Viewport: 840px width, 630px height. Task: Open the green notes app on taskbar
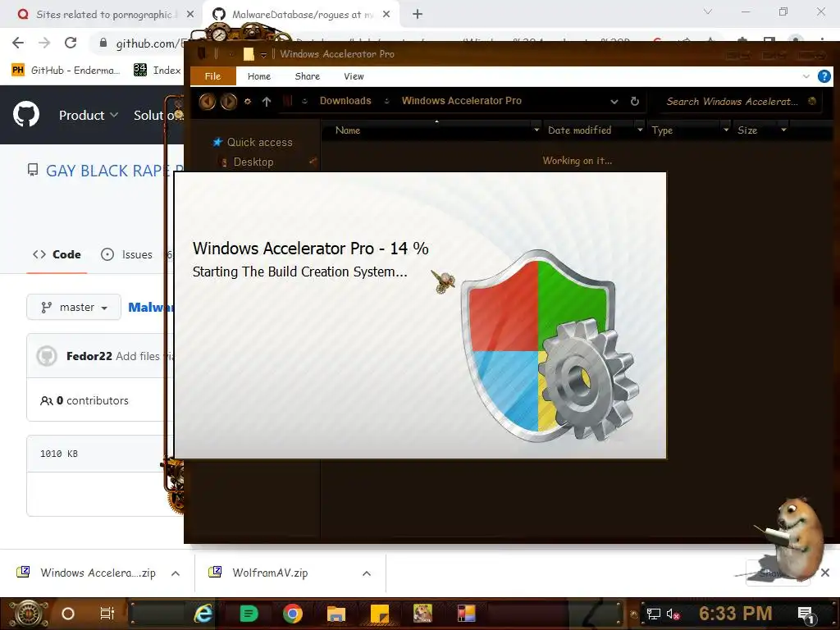click(249, 614)
